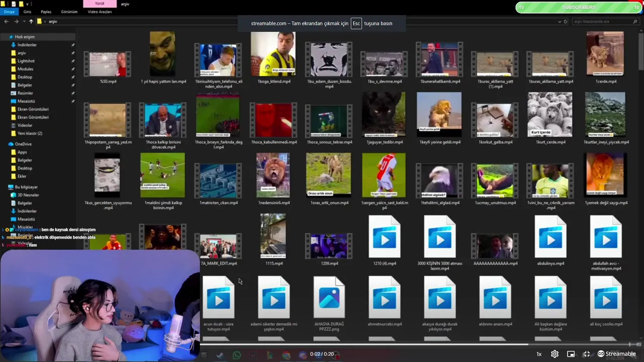The image size is (644, 362).
Task: Switch to the Giriş ribbon tab
Action: 27,12
